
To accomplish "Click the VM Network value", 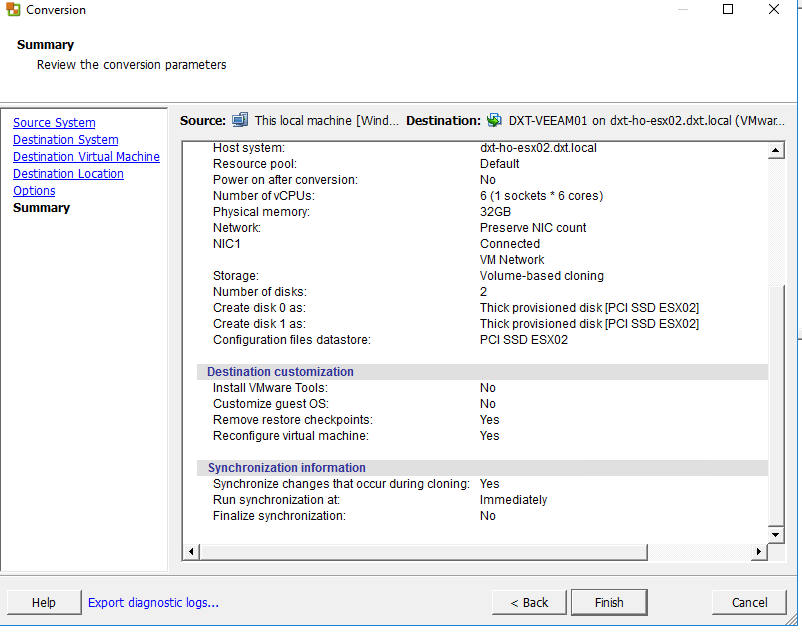I will tap(512, 260).
